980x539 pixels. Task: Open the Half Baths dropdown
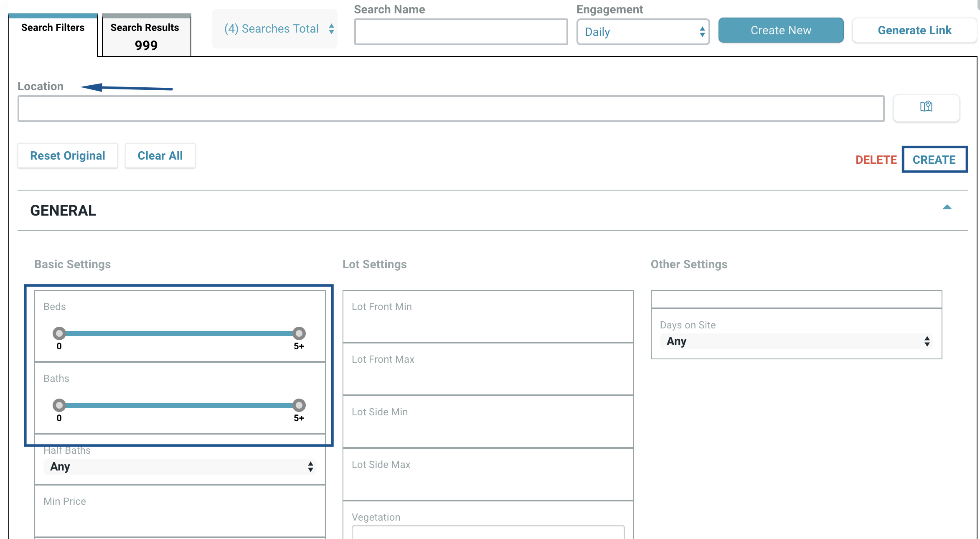180,466
